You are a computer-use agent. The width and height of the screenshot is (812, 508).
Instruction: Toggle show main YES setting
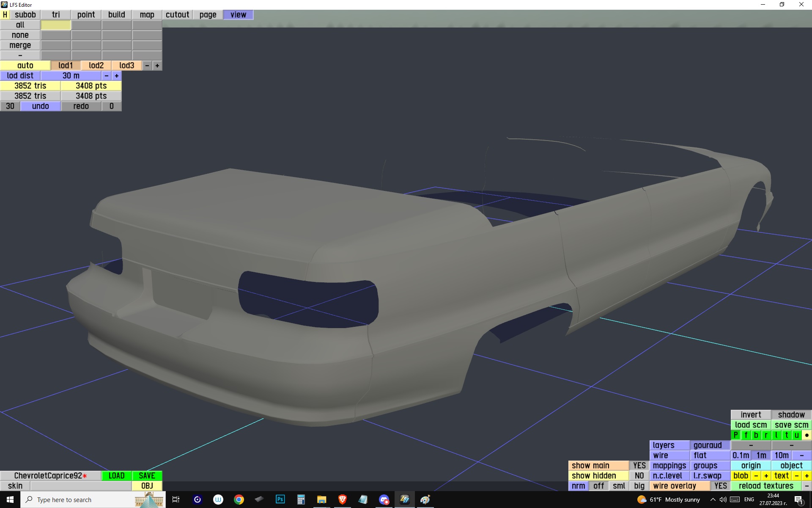tap(639, 465)
